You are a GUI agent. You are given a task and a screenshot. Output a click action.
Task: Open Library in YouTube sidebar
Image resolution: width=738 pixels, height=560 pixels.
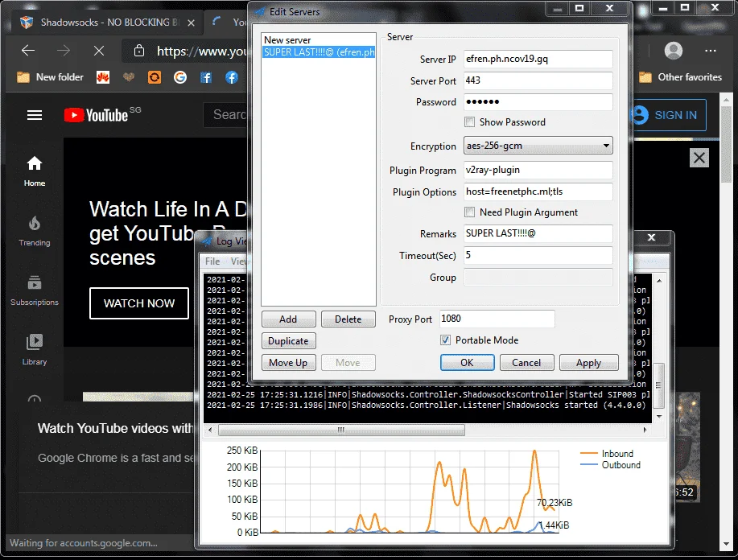coord(35,350)
